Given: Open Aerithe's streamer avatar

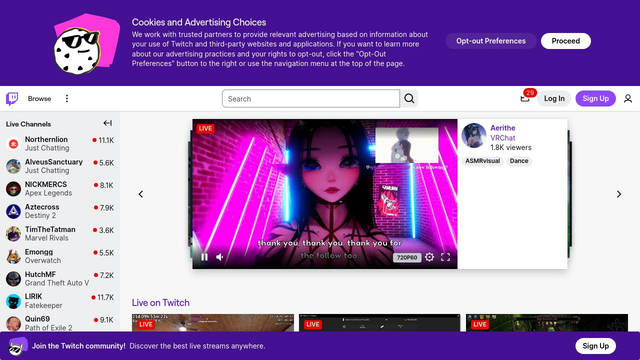Looking at the screenshot, I should pyautogui.click(x=474, y=136).
